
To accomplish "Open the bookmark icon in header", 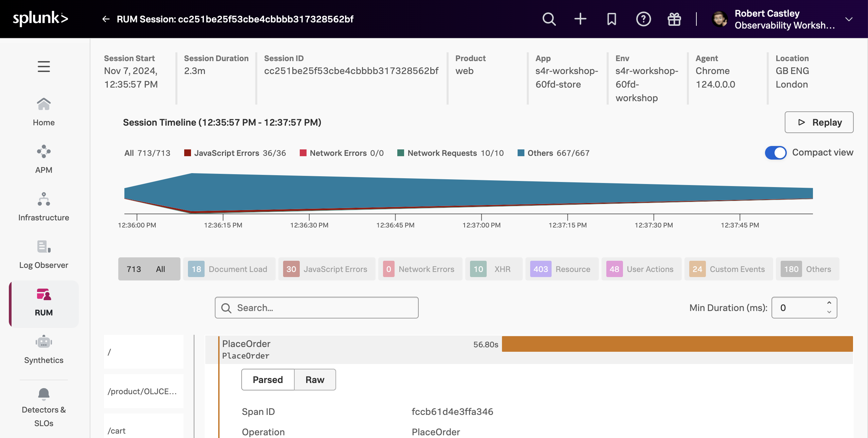I will (611, 19).
